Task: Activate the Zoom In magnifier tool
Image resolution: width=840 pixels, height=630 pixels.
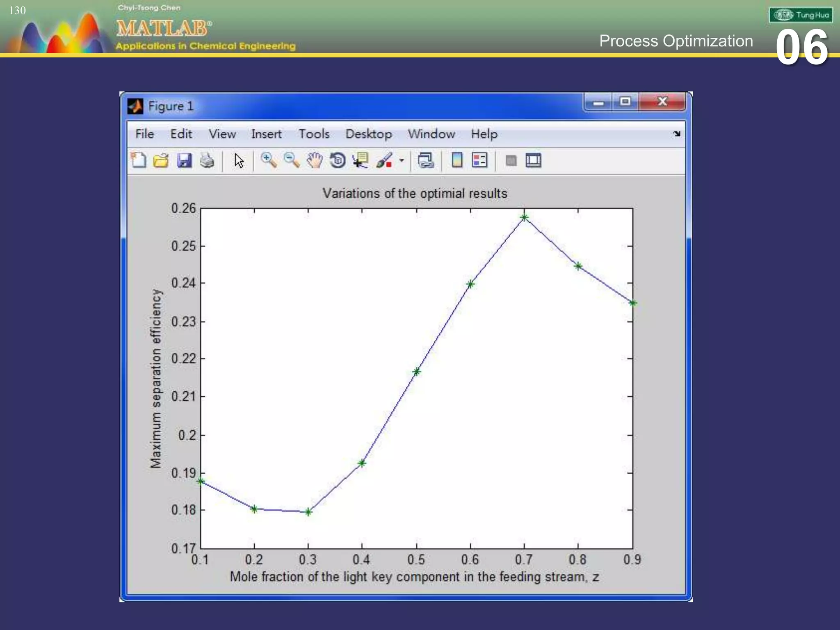Action: [x=269, y=160]
